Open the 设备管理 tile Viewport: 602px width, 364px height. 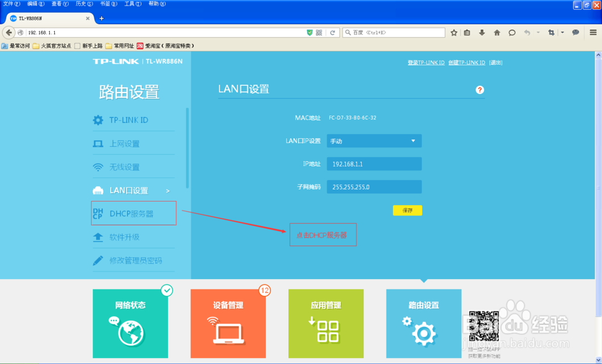228,323
